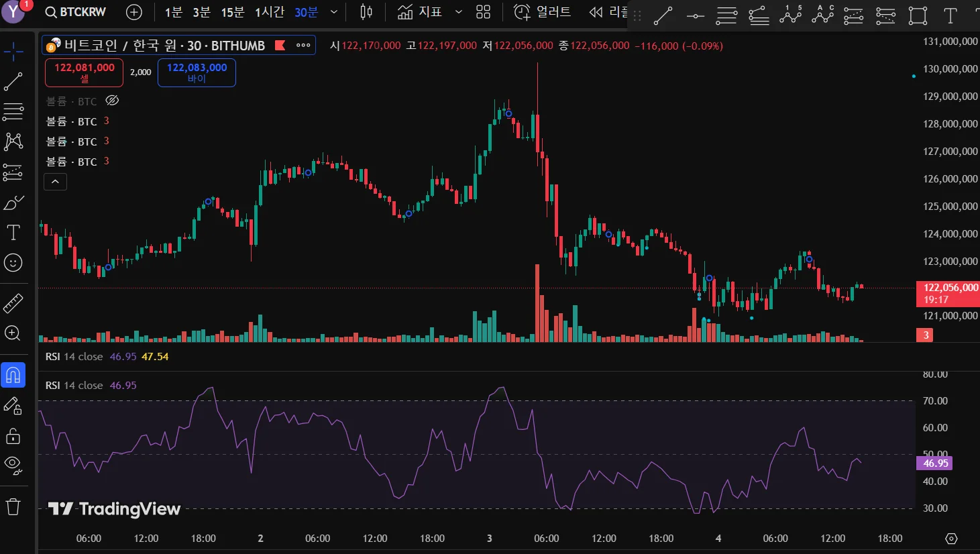980x554 pixels.
Task: Select the trend line tool in left sidebar
Action: pyautogui.click(x=13, y=82)
